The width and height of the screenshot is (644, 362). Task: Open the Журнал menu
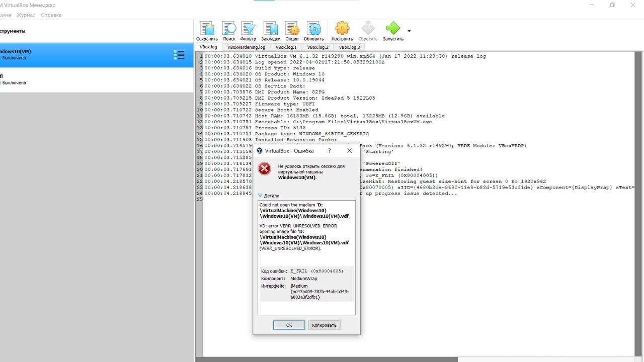coord(26,15)
